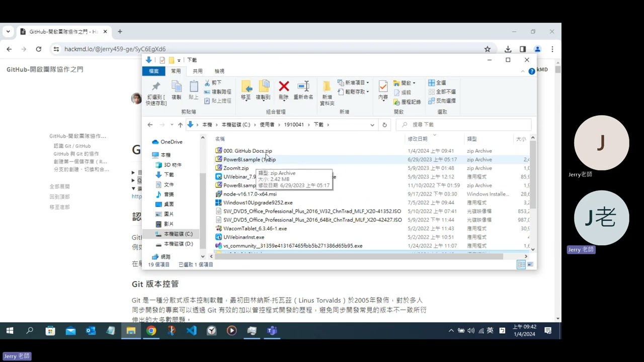Screen dimensions: 644x362
Task: Click 搜尋 下載 search box
Action: [x=463, y=125]
